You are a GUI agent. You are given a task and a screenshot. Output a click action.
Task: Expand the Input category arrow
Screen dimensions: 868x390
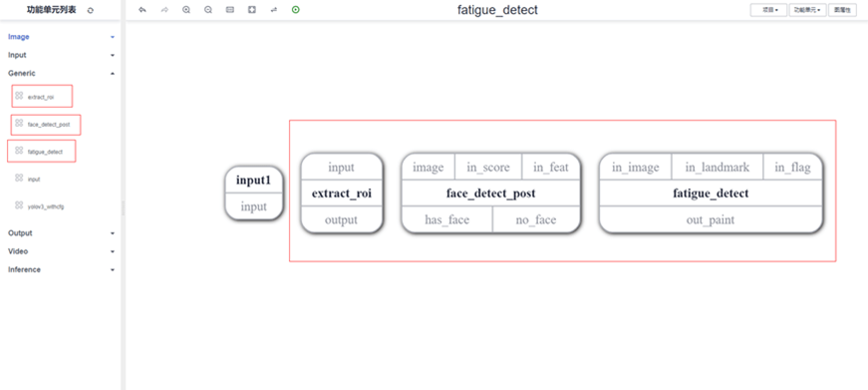point(113,56)
